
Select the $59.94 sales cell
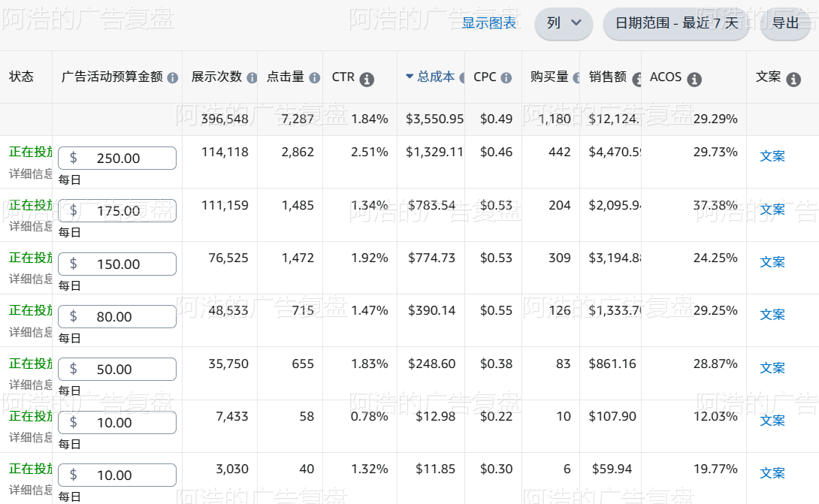(612, 469)
